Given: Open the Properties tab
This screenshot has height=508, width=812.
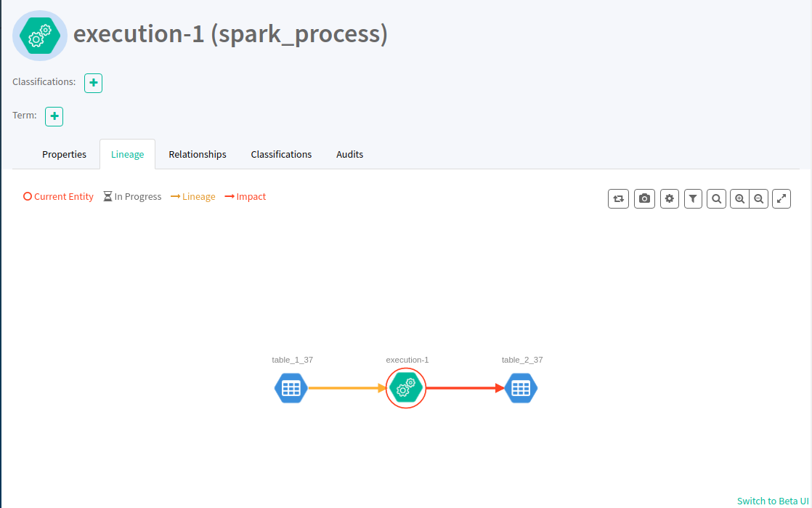Looking at the screenshot, I should (64, 155).
